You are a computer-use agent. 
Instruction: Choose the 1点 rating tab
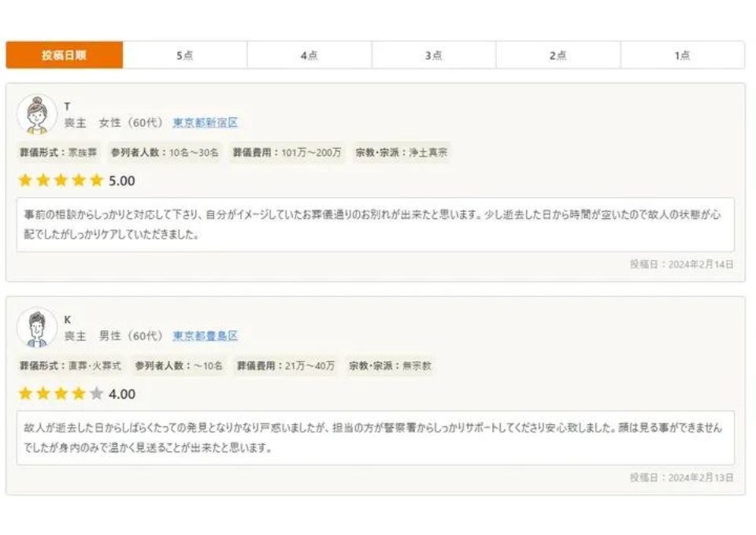click(x=682, y=55)
